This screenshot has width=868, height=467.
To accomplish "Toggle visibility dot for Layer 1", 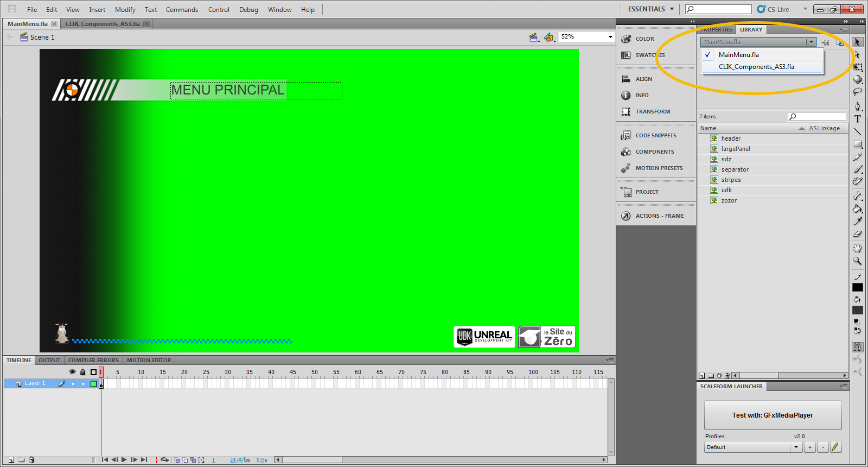I will pyautogui.click(x=73, y=384).
